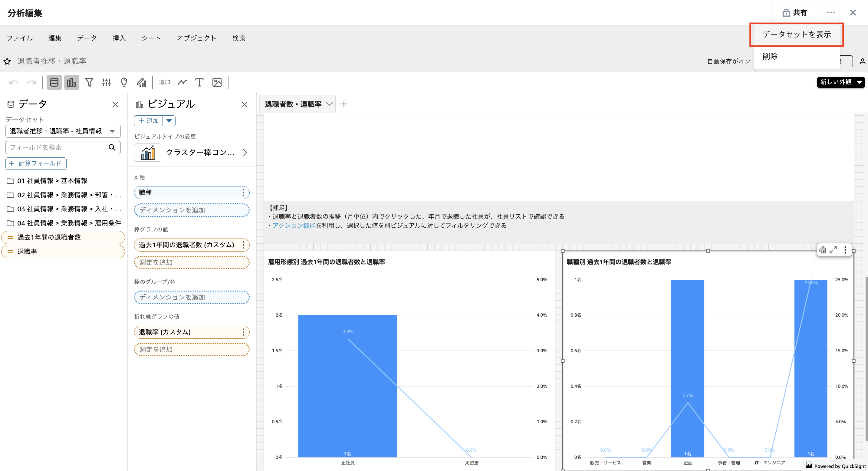Toggle the Visual pane bar-chart icon
Screen dimensions: 868x471
pos(72,82)
